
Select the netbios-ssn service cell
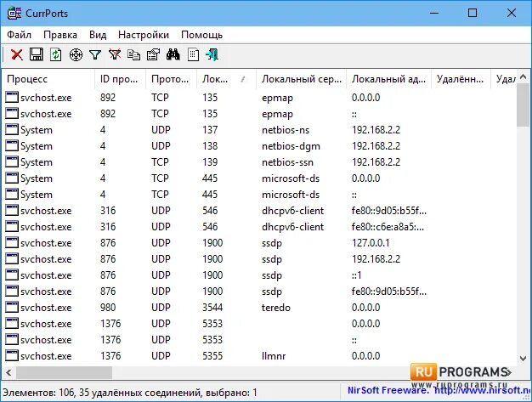coord(287,162)
